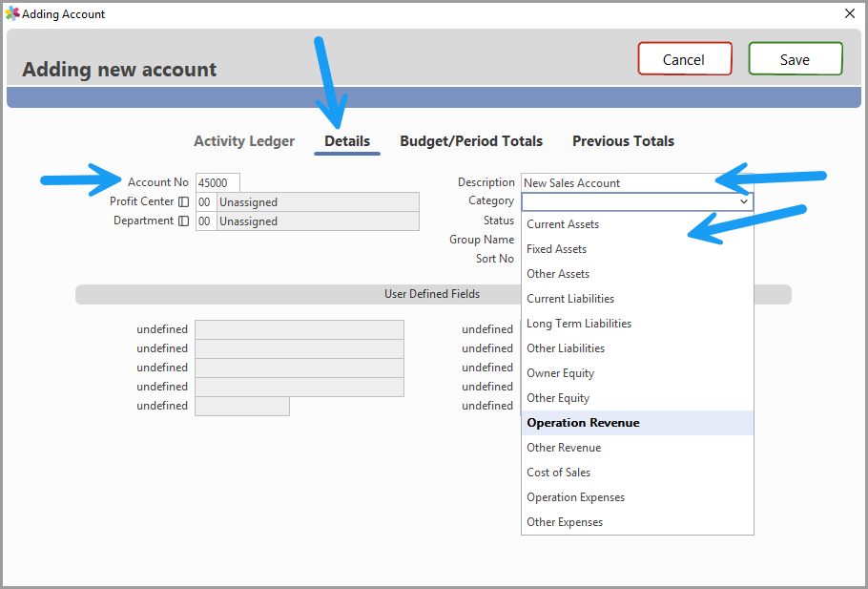Cancel adding the new account

(685, 59)
